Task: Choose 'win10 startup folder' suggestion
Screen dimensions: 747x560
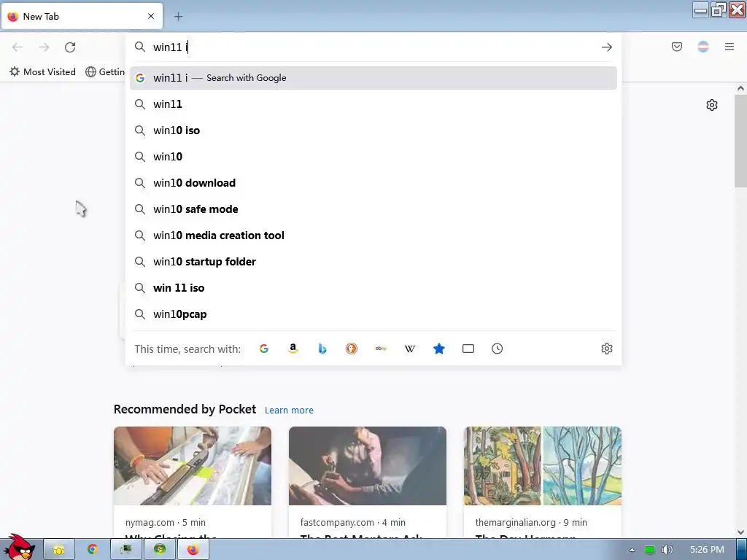Action: [373, 262]
